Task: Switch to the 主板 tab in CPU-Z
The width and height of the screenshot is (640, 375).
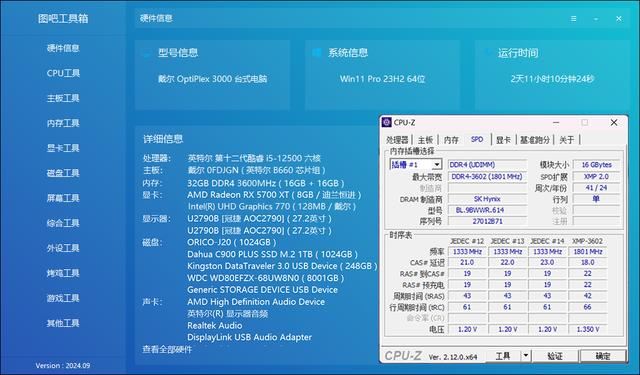Action: click(x=425, y=140)
